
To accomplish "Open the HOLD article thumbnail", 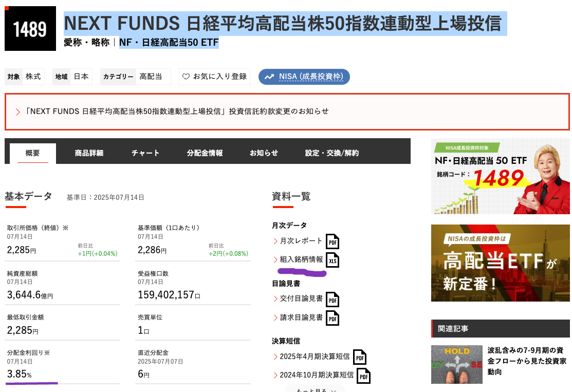I will 457,364.
